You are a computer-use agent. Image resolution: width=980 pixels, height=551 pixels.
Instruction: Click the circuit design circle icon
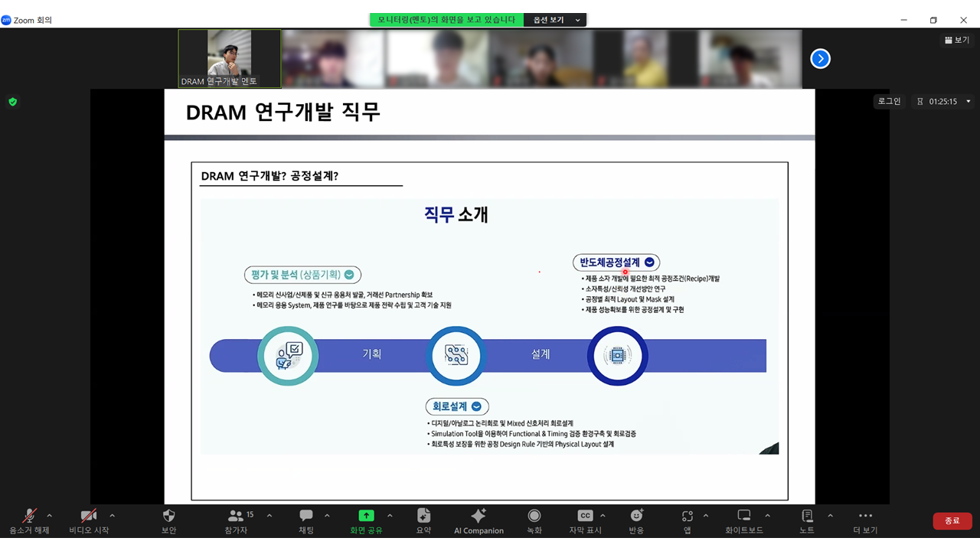tap(456, 356)
